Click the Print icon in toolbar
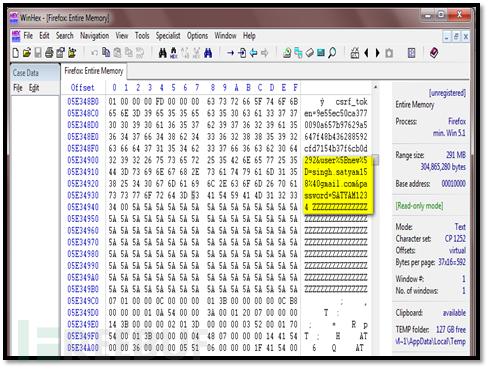 pos(49,53)
